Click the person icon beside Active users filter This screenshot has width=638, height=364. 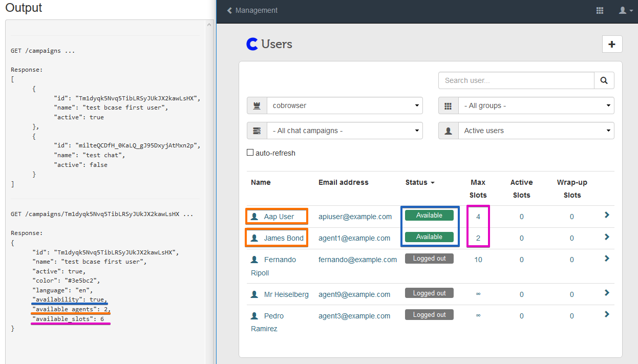pos(448,131)
